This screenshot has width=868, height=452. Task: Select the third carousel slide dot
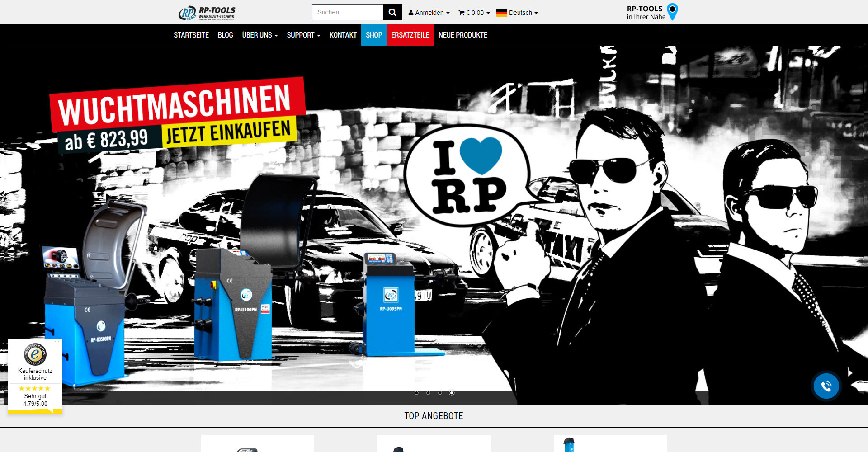point(440,393)
